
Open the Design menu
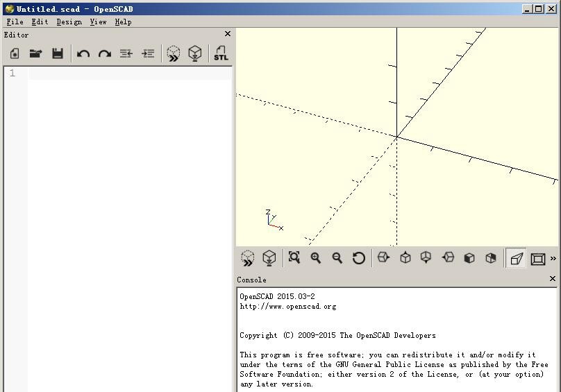69,22
